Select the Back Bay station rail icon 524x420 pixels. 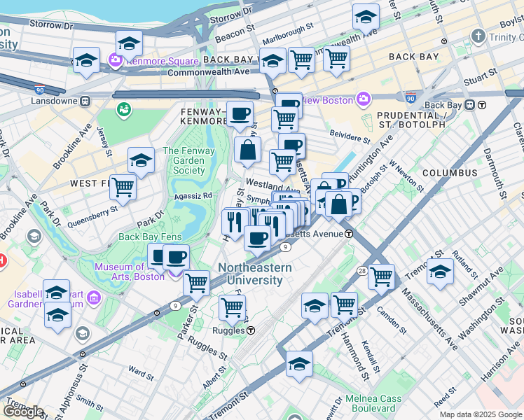[470, 105]
